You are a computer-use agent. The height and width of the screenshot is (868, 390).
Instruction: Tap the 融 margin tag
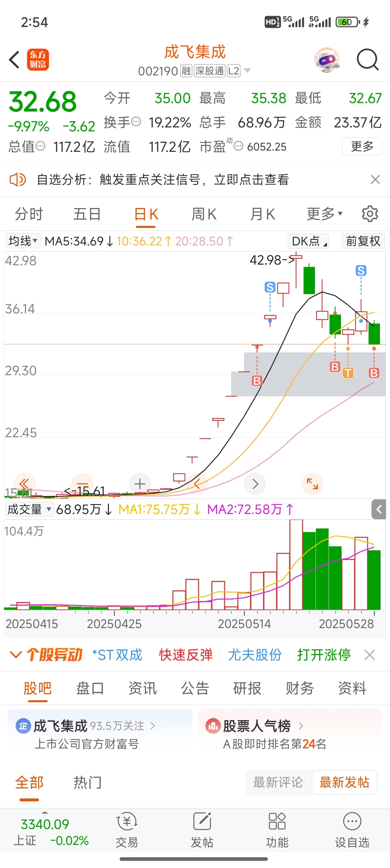click(x=186, y=71)
